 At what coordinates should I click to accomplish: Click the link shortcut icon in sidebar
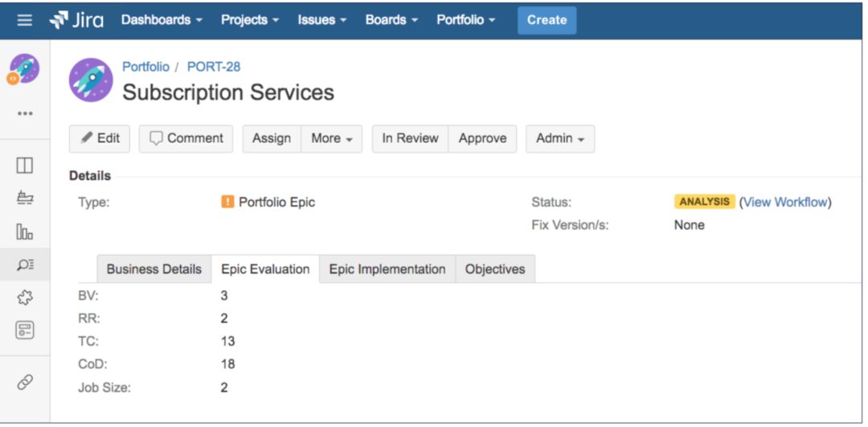pos(25,383)
